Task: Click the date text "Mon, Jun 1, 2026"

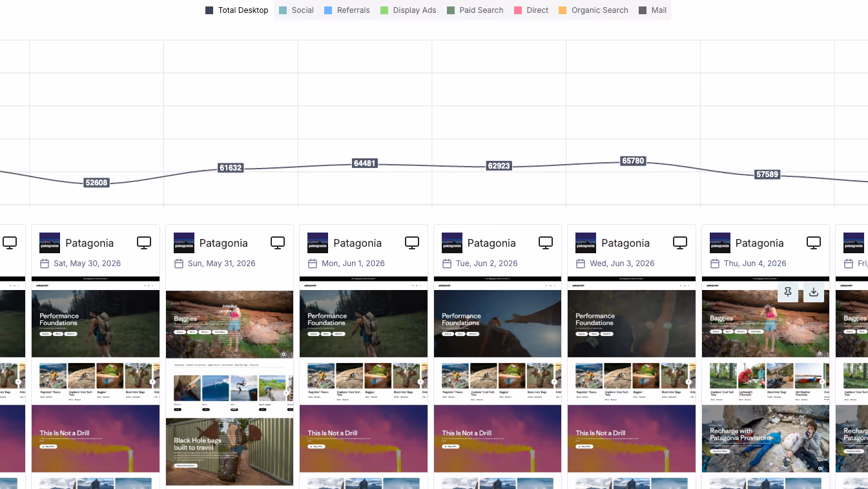Action: (353, 264)
